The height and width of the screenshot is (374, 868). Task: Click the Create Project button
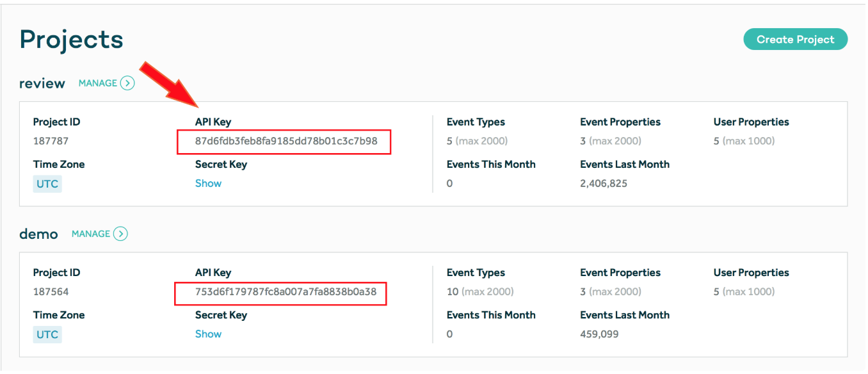pos(795,39)
